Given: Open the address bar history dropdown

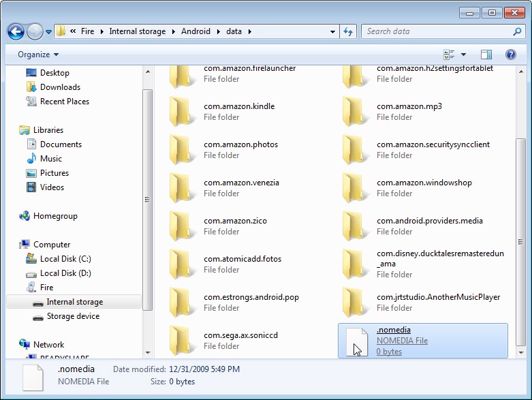Looking at the screenshot, I should (x=332, y=31).
